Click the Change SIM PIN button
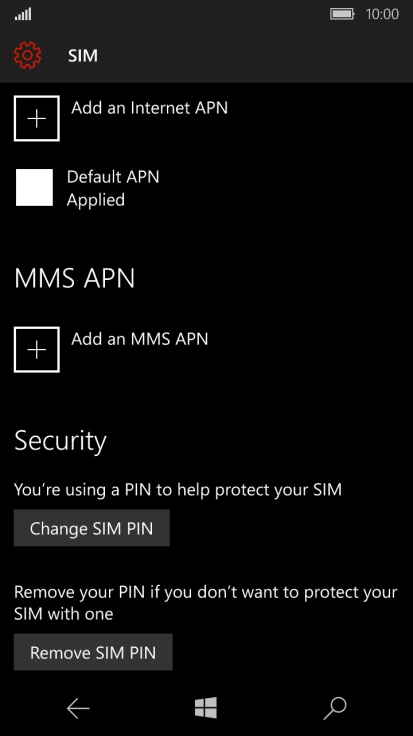Image resolution: width=413 pixels, height=736 pixels. coord(92,528)
